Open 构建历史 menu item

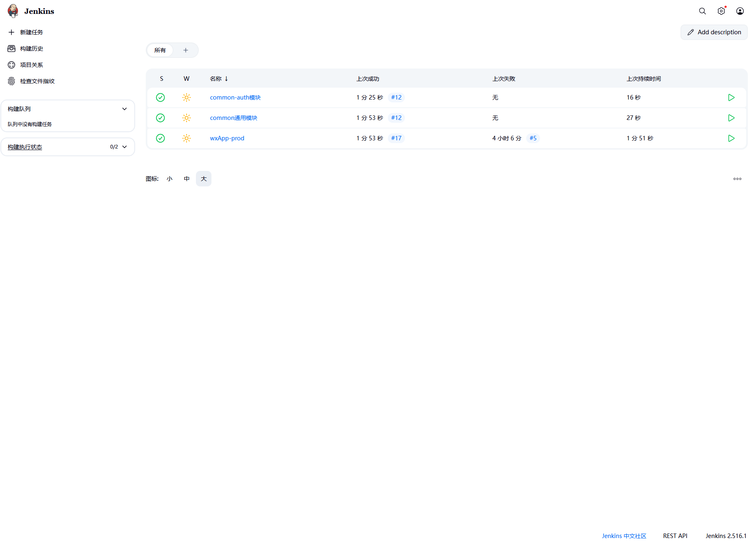(x=31, y=49)
